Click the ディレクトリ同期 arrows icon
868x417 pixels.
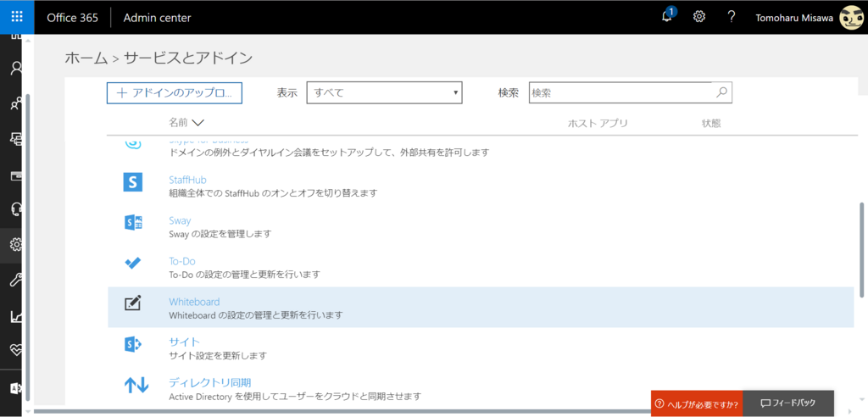click(136, 385)
